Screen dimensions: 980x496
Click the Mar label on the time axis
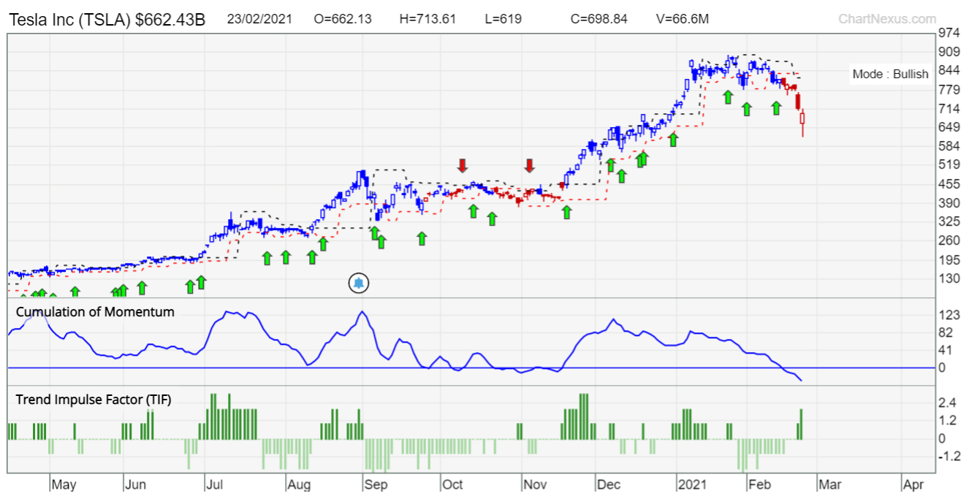pyautogui.click(x=829, y=484)
